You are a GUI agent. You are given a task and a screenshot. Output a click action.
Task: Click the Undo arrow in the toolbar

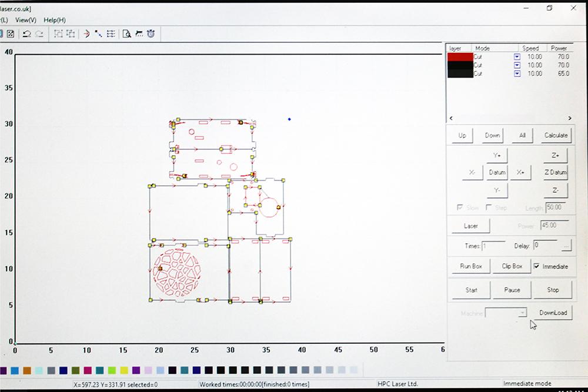(26, 33)
